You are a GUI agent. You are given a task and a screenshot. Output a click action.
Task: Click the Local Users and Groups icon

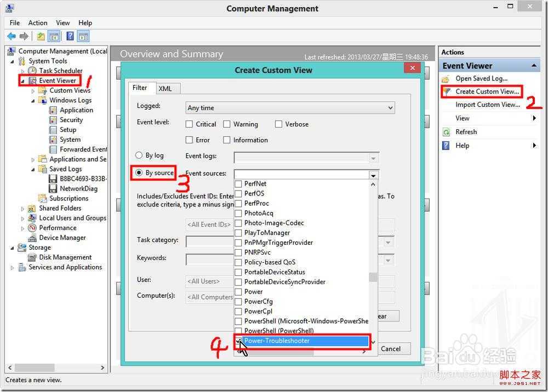[32, 218]
